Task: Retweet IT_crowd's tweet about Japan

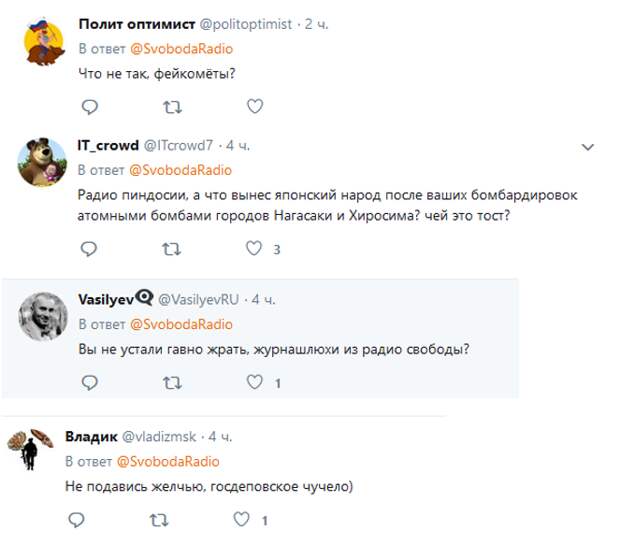Action: pos(172,249)
